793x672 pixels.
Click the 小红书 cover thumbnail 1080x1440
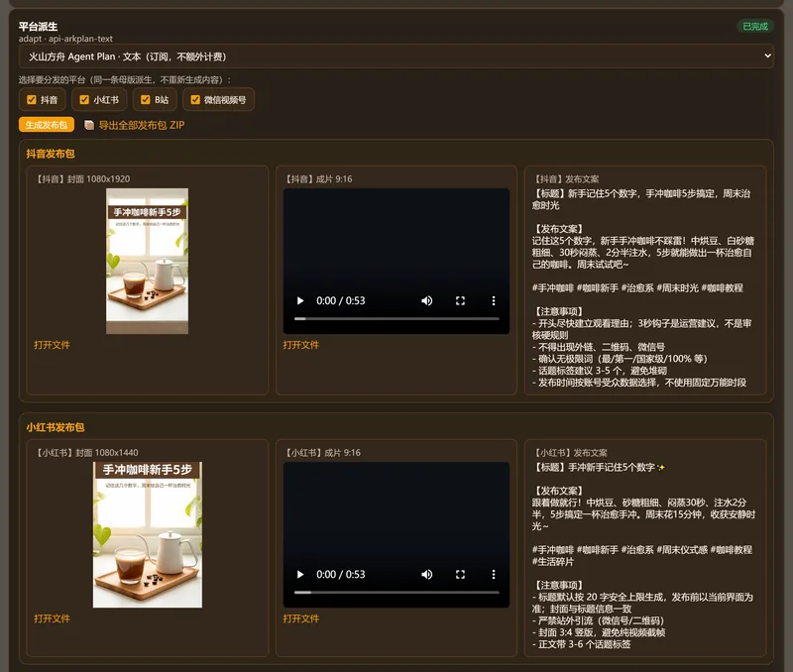pos(147,534)
